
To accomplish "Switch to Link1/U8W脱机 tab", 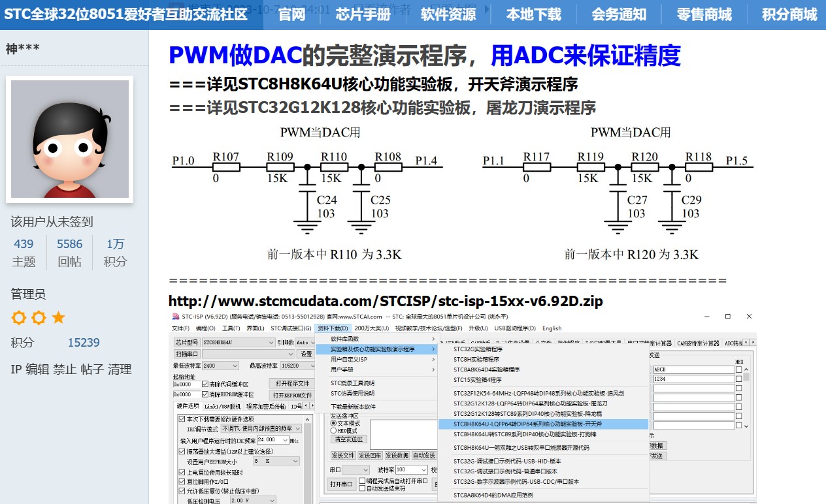I will [222, 406].
